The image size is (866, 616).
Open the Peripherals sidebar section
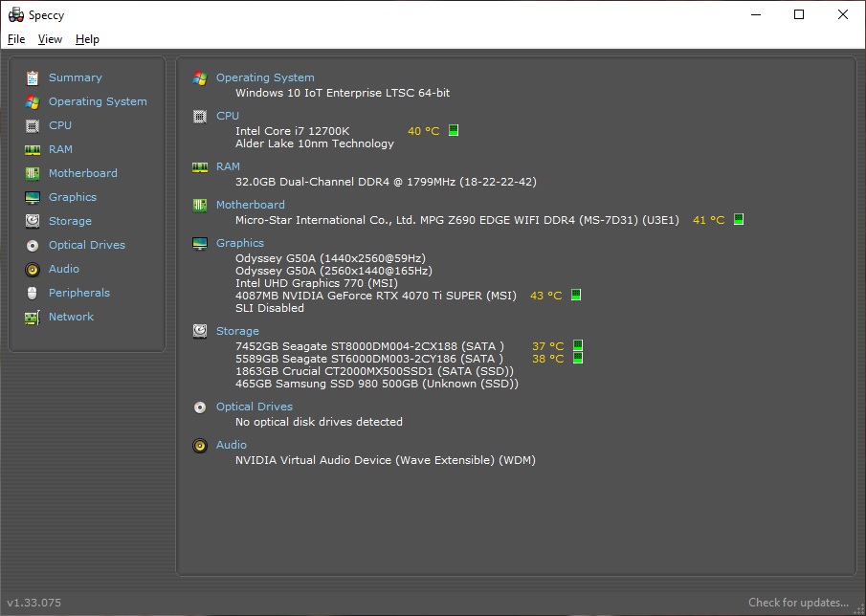point(79,293)
